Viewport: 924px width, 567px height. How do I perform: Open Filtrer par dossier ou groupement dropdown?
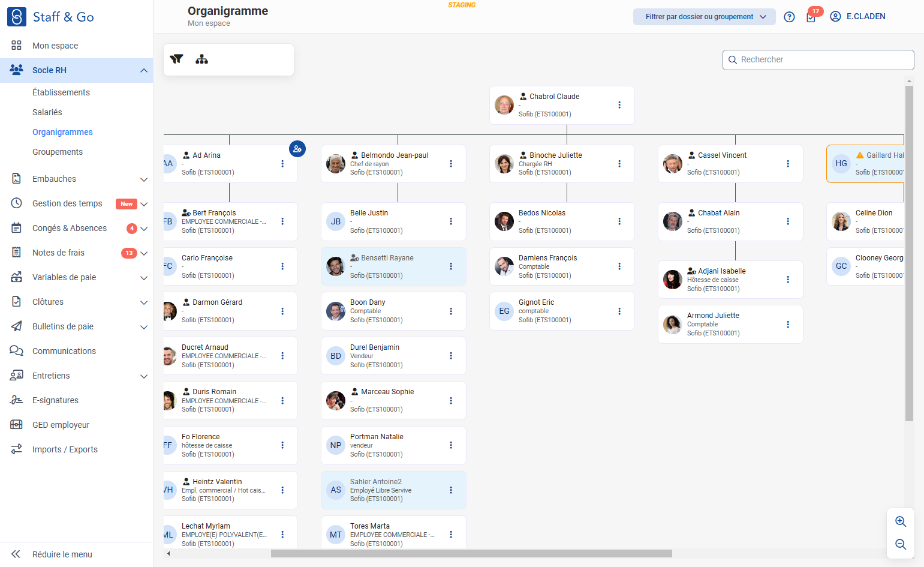coord(705,17)
